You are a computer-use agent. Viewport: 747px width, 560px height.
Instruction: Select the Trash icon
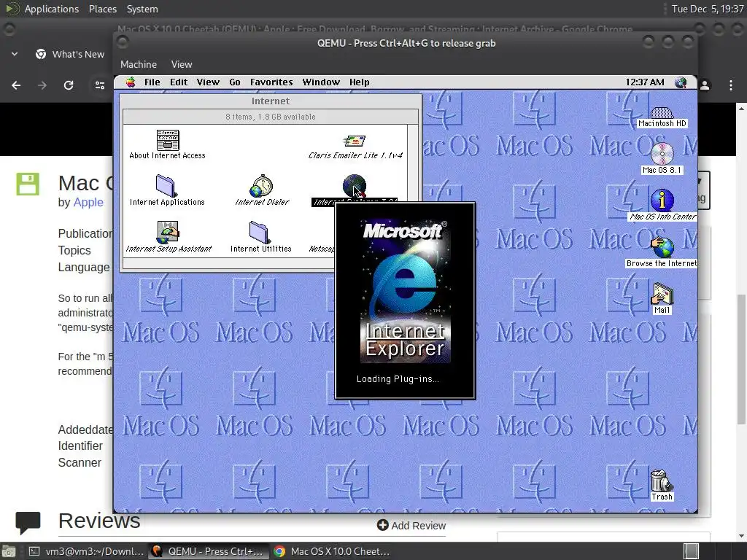point(662,485)
